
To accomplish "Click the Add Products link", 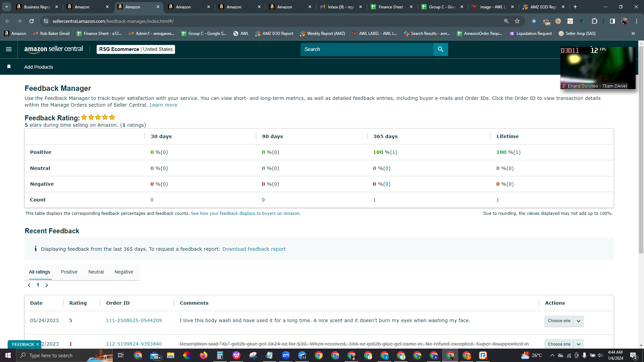I will (x=39, y=67).
